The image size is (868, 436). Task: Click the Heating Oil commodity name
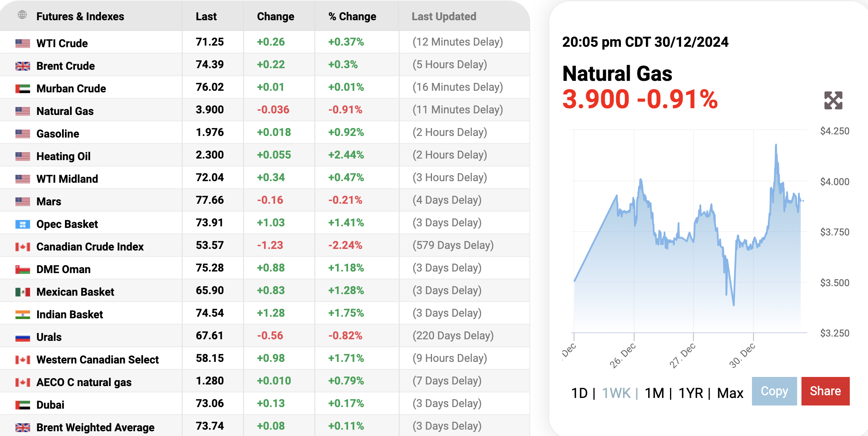(63, 156)
